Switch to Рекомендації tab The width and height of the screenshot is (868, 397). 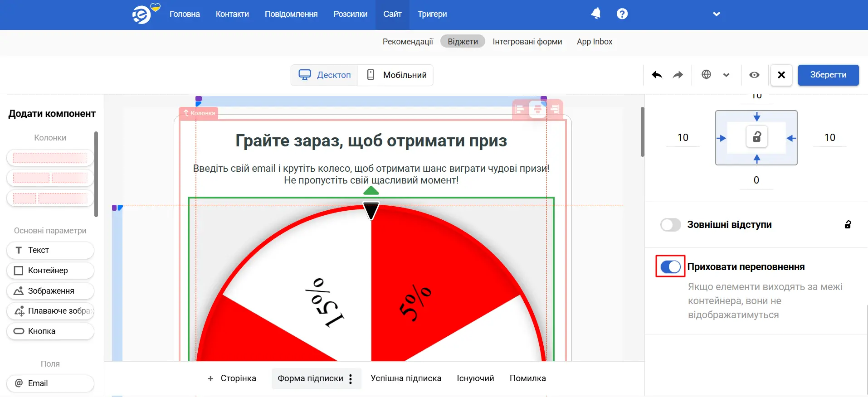[408, 42]
